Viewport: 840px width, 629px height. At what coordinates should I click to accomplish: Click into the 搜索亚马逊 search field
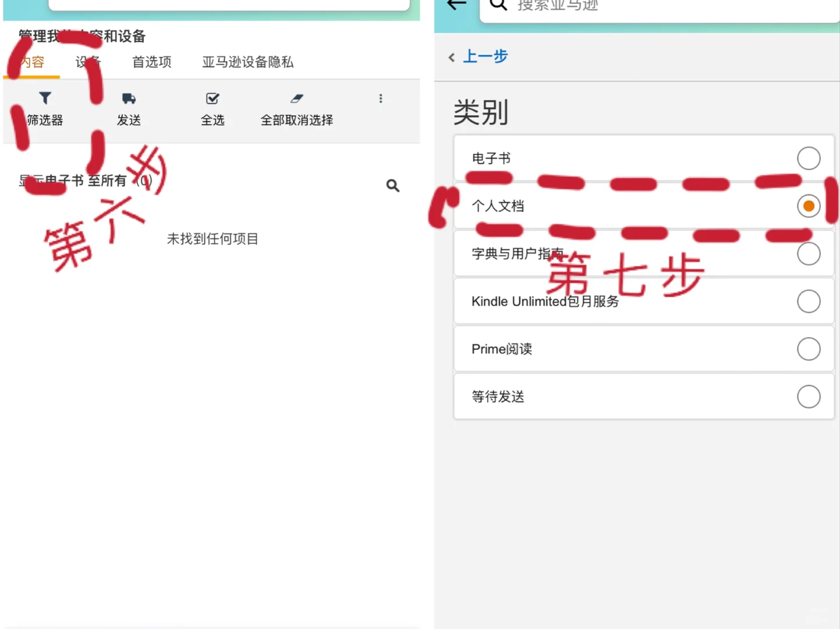pos(660,6)
